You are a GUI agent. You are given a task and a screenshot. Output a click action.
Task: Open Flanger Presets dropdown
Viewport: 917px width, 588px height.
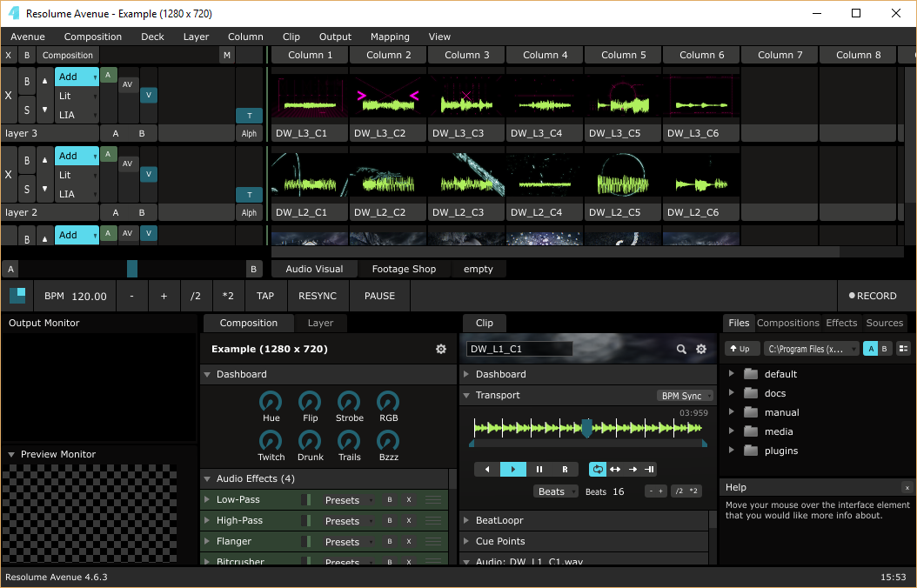coord(347,542)
